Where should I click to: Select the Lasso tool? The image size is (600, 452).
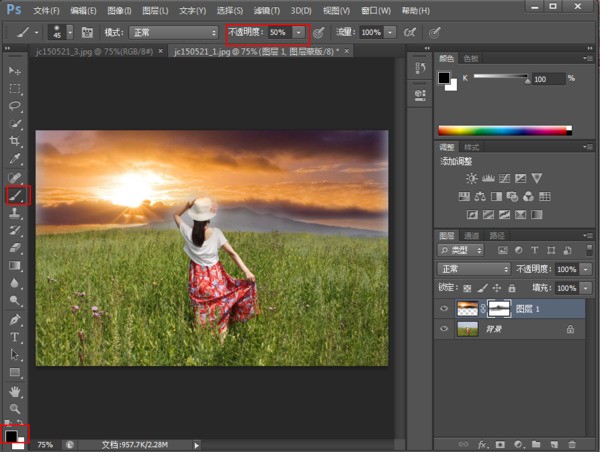(x=15, y=106)
